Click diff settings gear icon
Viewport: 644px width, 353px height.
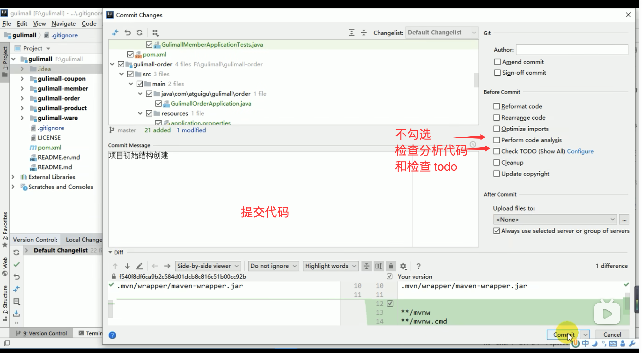(403, 266)
